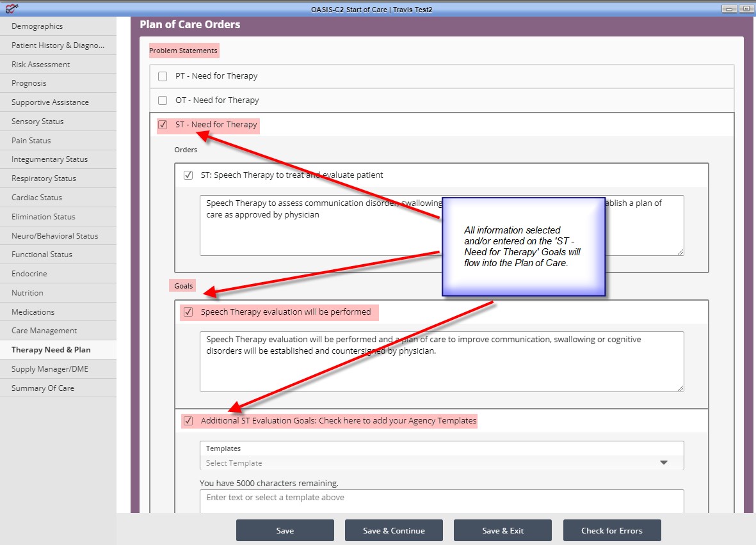The image size is (756, 545).
Task: Toggle ST: Speech Therapy to treat checkbox
Action: [188, 175]
